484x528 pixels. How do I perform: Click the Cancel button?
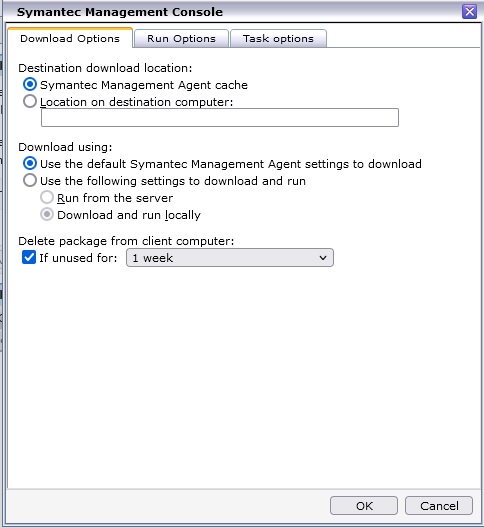coord(439,505)
